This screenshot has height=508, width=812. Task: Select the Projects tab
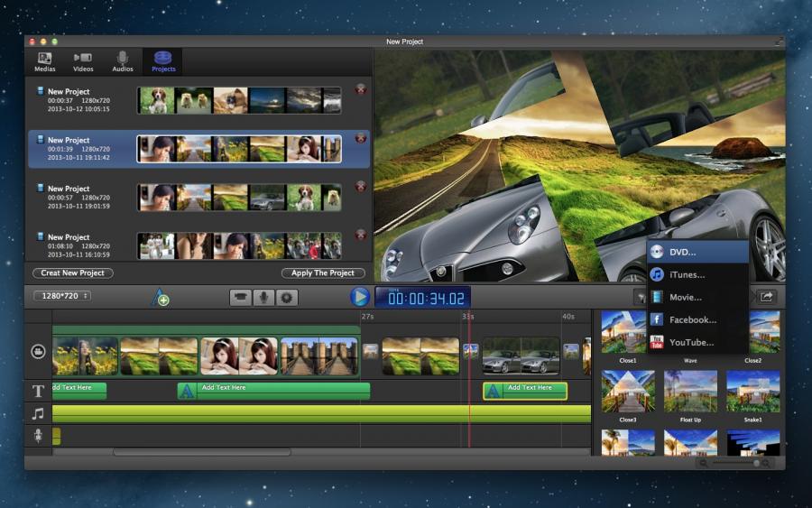[163, 61]
